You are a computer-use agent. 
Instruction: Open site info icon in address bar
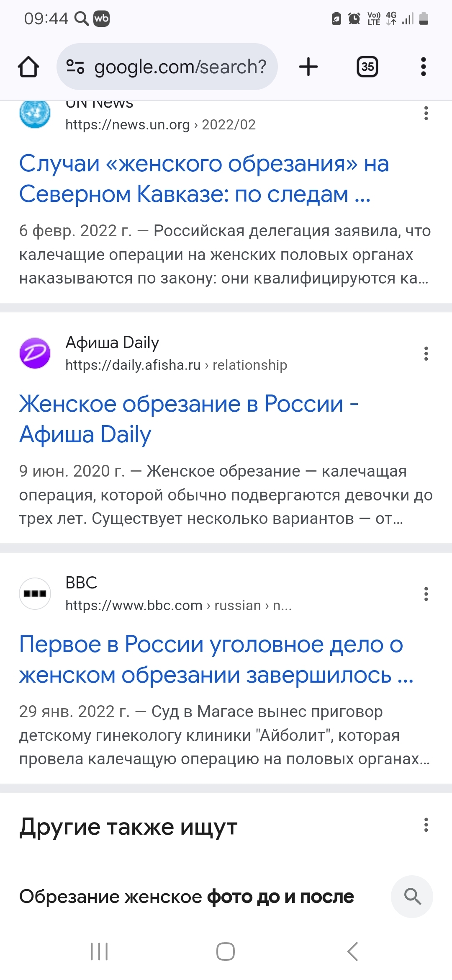pyautogui.click(x=75, y=67)
